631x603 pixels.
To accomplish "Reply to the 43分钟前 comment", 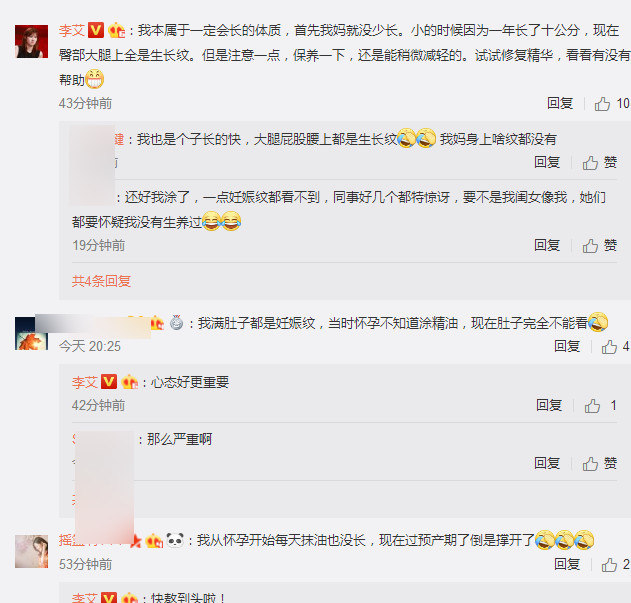I will click(560, 103).
